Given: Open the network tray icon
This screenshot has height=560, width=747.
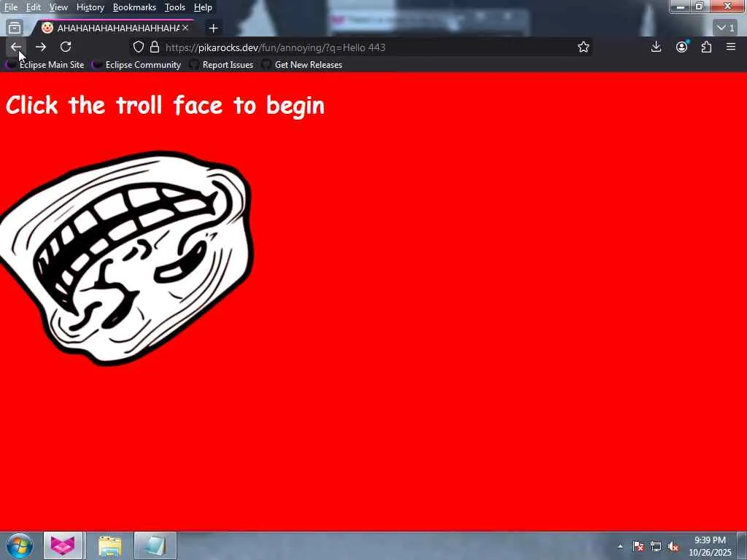Looking at the screenshot, I should (x=656, y=546).
